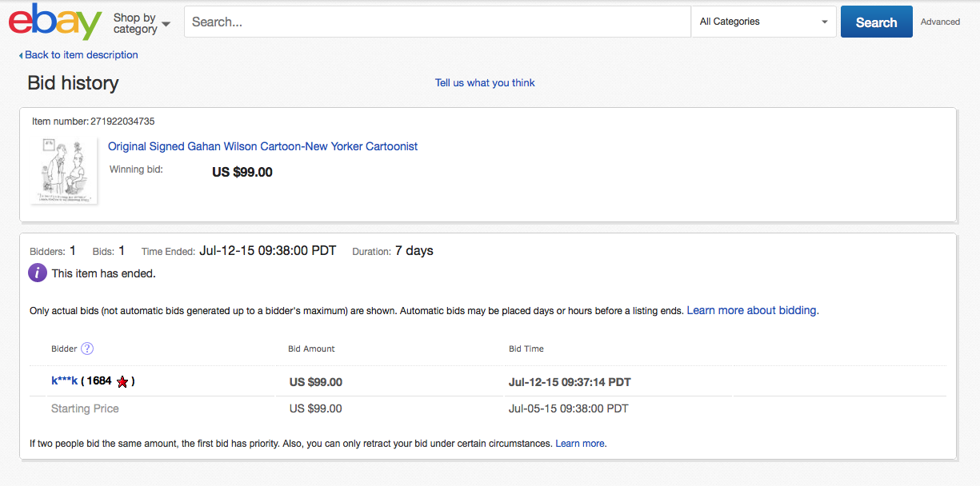This screenshot has width=980, height=486.
Task: Click the feedback score 1684
Action: point(99,381)
